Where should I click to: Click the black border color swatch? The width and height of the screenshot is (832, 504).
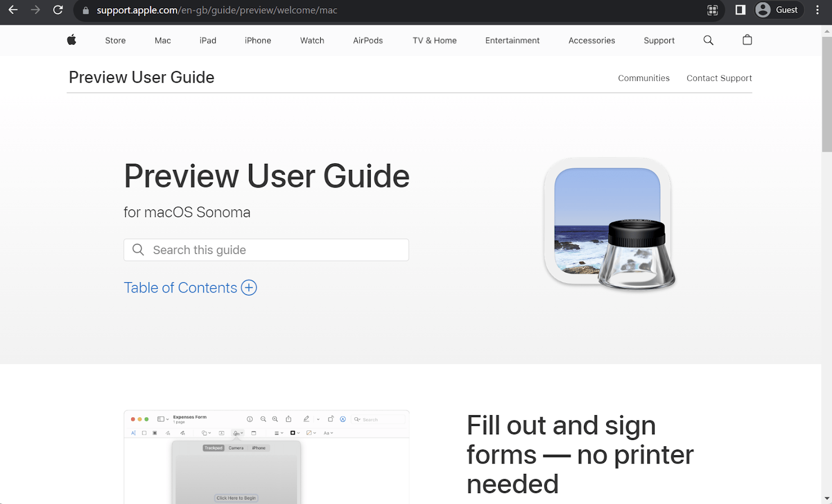point(293,433)
